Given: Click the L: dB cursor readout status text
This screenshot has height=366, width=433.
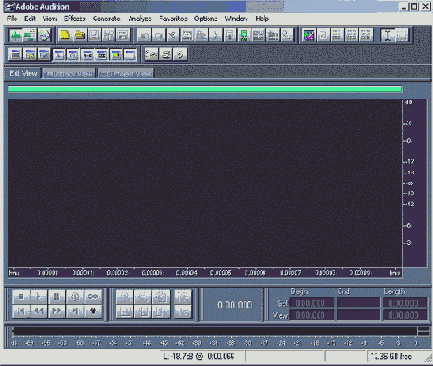Looking at the screenshot, I should point(199,357).
